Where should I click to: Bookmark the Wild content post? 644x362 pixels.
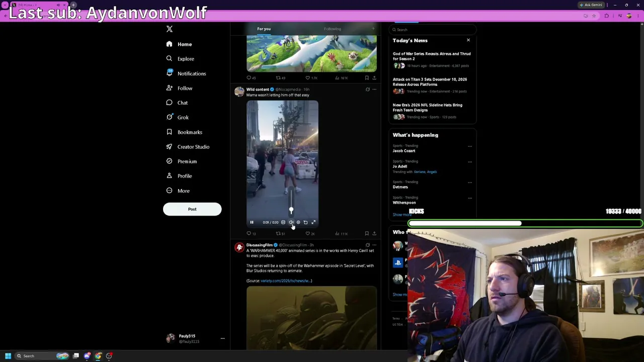[x=367, y=234]
